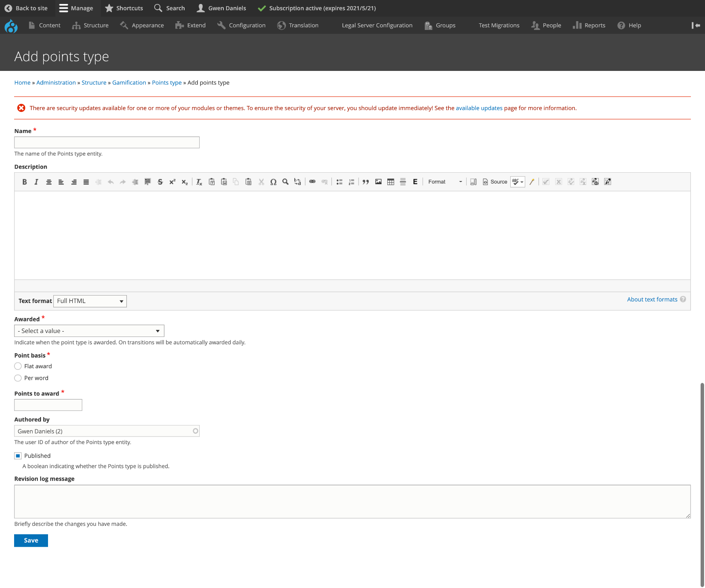Viewport: 705px width, 588px height.
Task: Open the Configuration admin menu
Action: [241, 26]
